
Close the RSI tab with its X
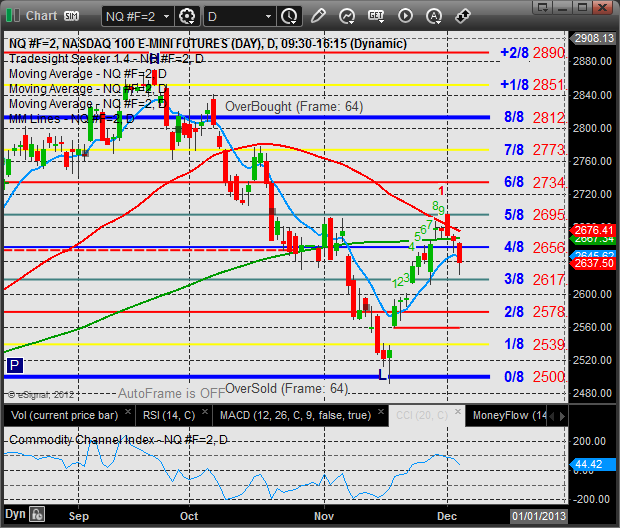click(x=205, y=411)
